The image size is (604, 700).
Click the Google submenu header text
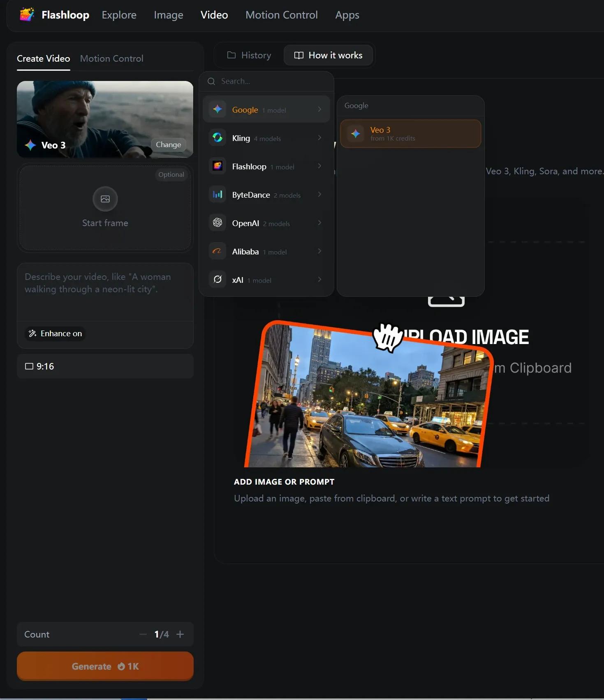(x=356, y=106)
